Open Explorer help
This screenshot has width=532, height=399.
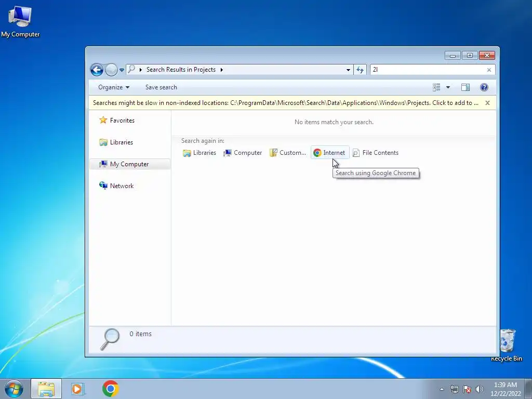pyautogui.click(x=484, y=87)
